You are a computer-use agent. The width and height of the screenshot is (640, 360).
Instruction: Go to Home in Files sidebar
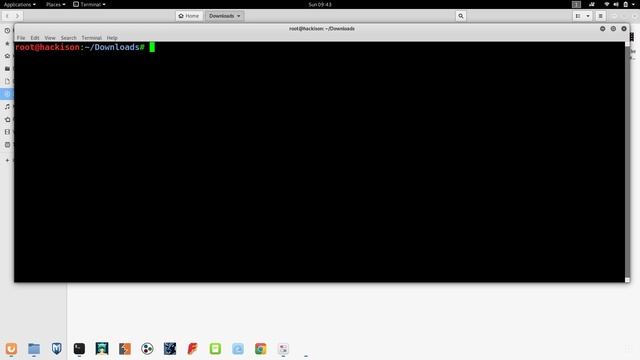pyautogui.click(x=7, y=56)
